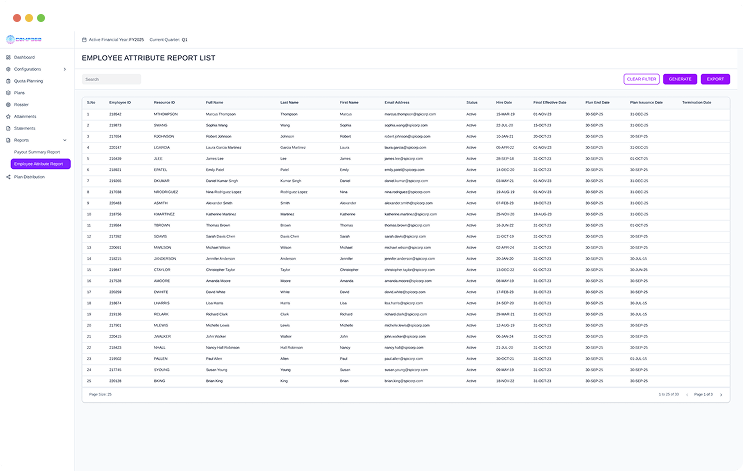Select the JANDERSON resource ID cell
The width and height of the screenshot is (743, 471).
click(x=164, y=259)
